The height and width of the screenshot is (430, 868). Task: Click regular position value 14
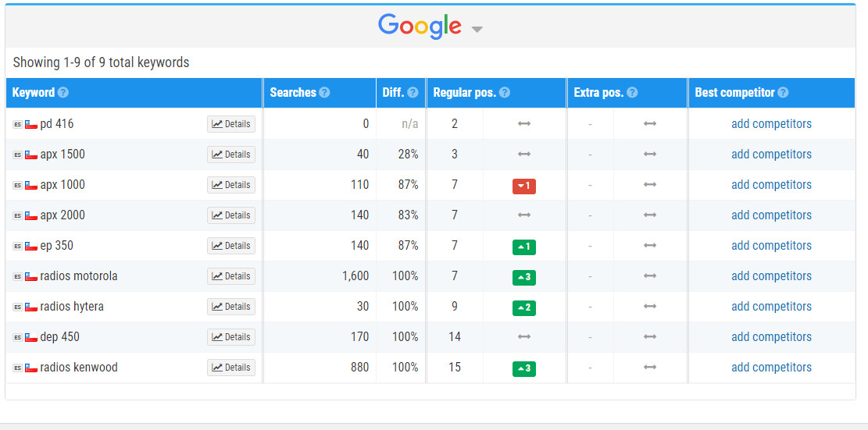pyautogui.click(x=455, y=336)
